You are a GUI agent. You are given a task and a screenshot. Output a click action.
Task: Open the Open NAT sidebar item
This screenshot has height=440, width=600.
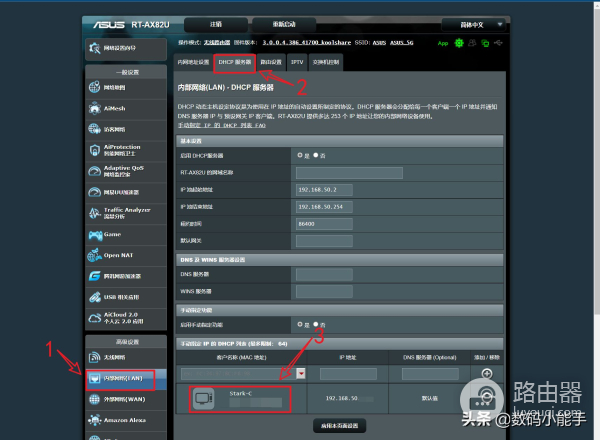(126, 255)
